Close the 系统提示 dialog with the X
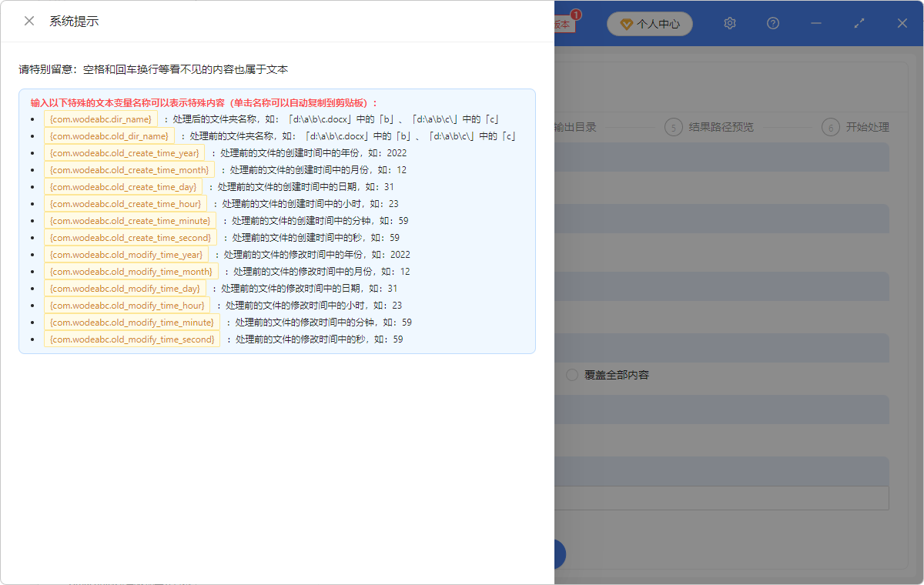Viewport: 924px width, 585px height. (29, 21)
